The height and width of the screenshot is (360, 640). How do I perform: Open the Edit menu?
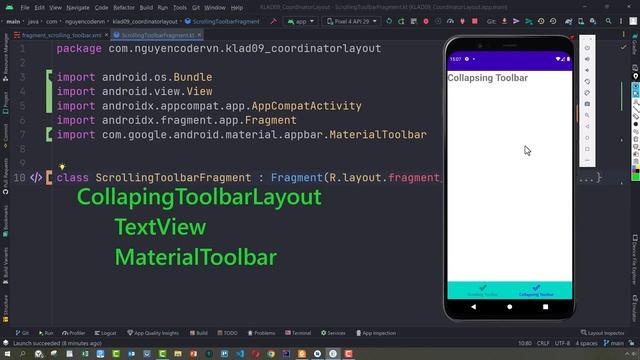tap(40, 7)
